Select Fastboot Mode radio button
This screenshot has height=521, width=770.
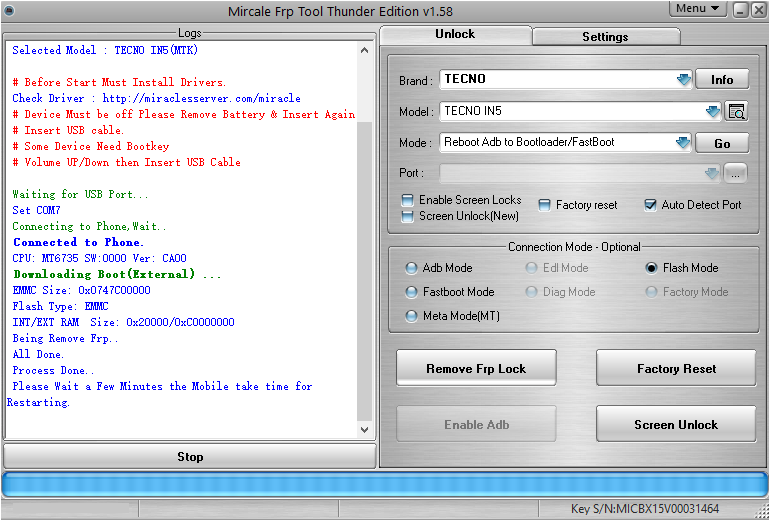pyautogui.click(x=411, y=292)
